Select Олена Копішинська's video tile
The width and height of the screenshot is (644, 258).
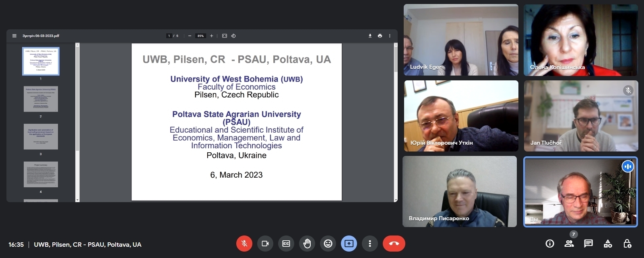click(x=580, y=40)
